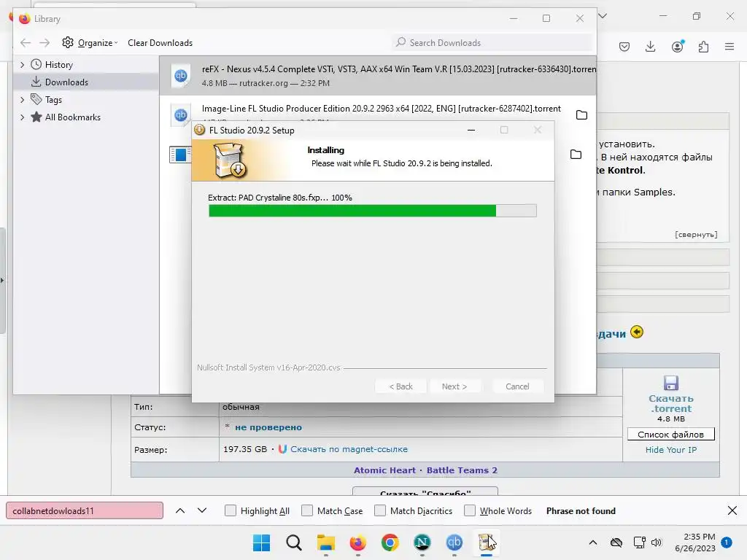Open the Atomic Heart link
Screen dimensions: 747x560
click(384, 470)
